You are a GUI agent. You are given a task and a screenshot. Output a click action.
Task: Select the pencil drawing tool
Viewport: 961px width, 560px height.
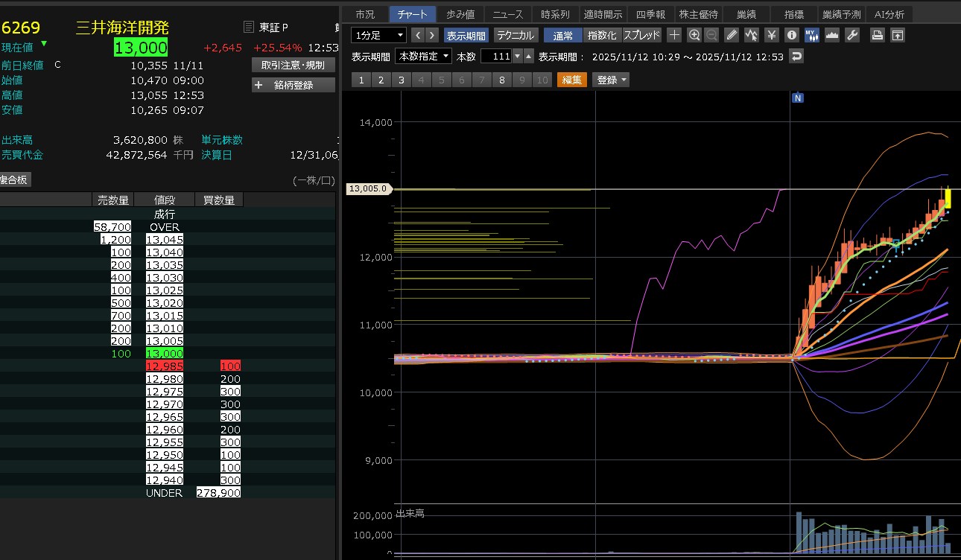(x=732, y=35)
